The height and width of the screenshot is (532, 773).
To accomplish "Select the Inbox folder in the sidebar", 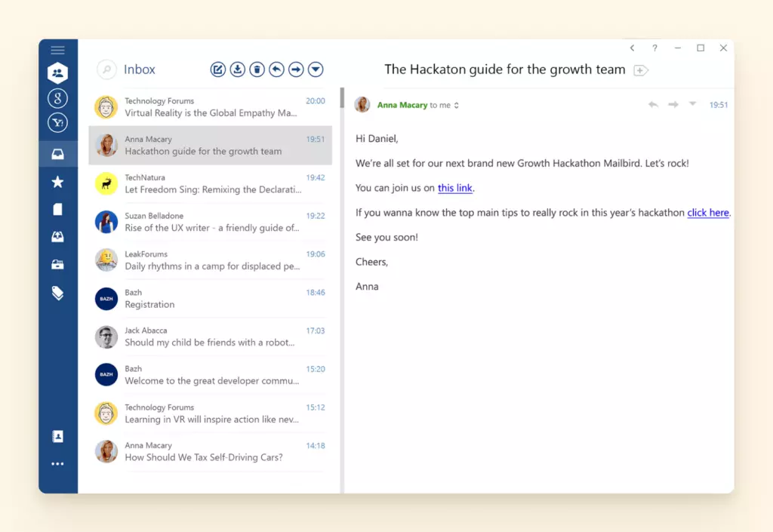I will coord(58,155).
